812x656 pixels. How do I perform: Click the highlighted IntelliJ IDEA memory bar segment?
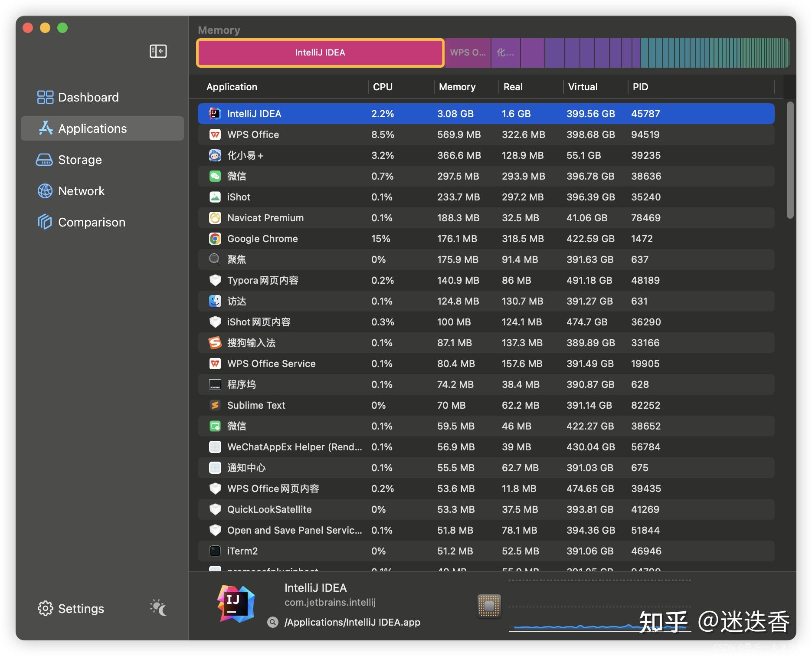[320, 52]
